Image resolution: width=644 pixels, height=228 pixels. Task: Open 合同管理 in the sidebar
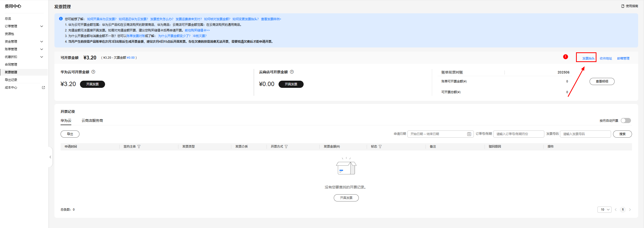coord(11,64)
